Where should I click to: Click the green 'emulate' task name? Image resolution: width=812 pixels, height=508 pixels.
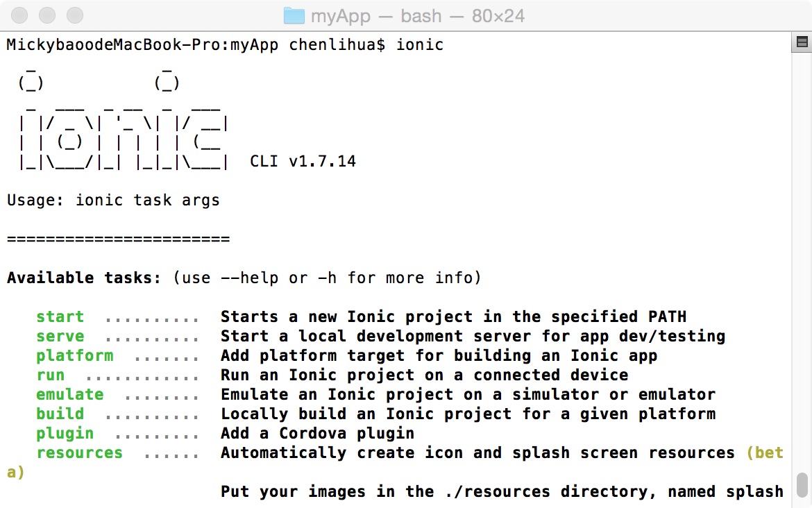[x=70, y=395]
